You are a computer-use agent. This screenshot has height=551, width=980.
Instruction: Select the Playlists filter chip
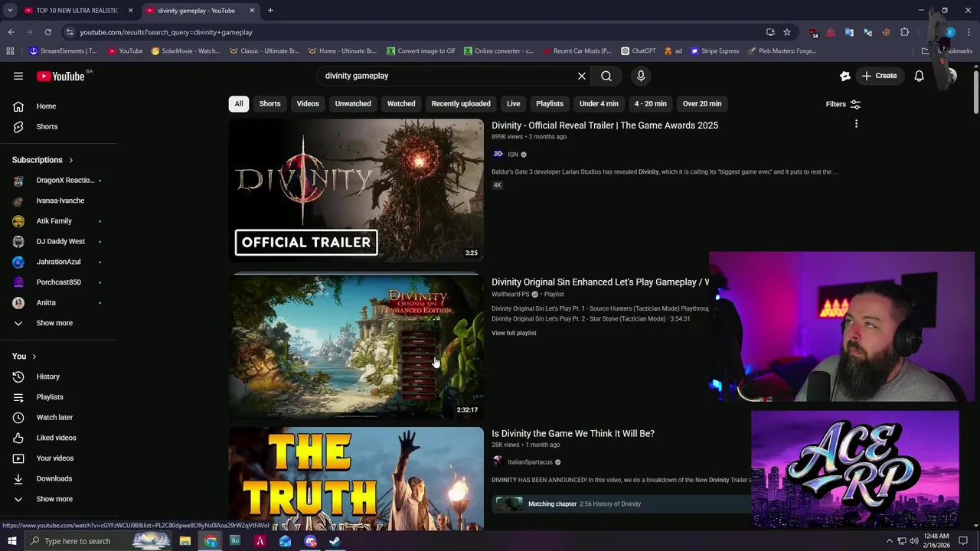pos(550,103)
